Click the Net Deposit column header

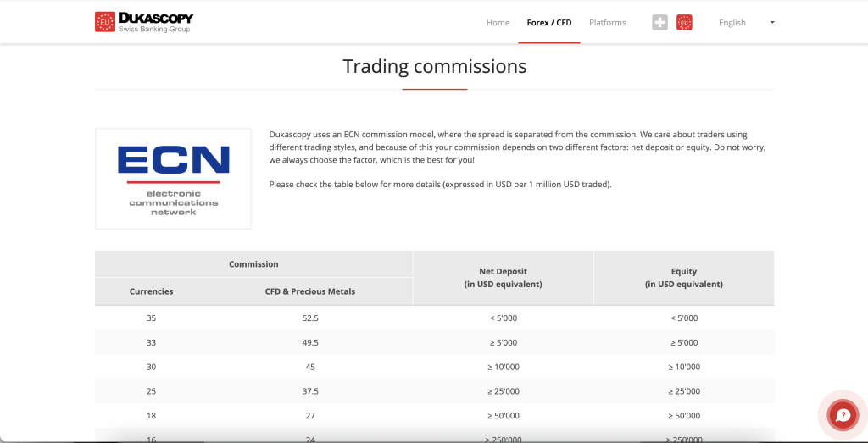503,278
